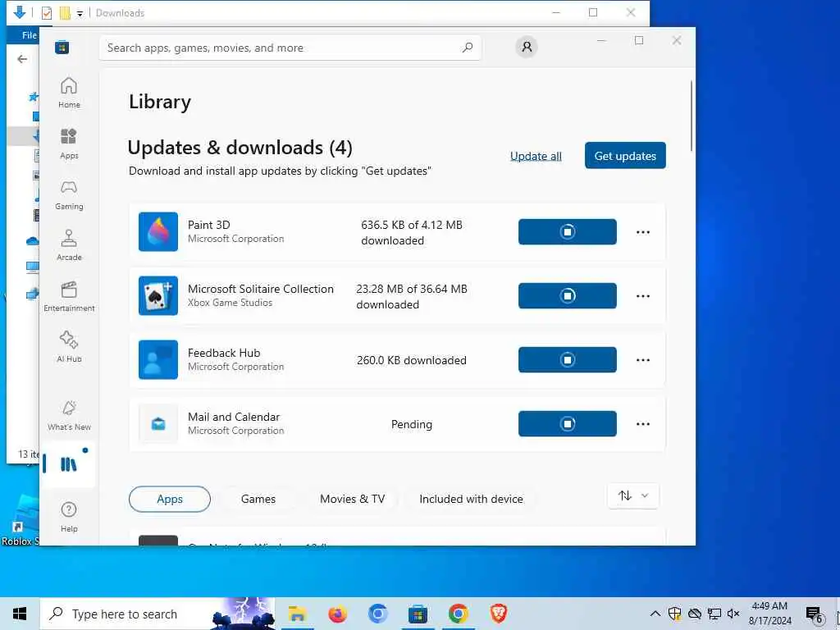Click the Microsoft Solitaire Collection title
Screen dimensions: 840x630
[x=260, y=289]
